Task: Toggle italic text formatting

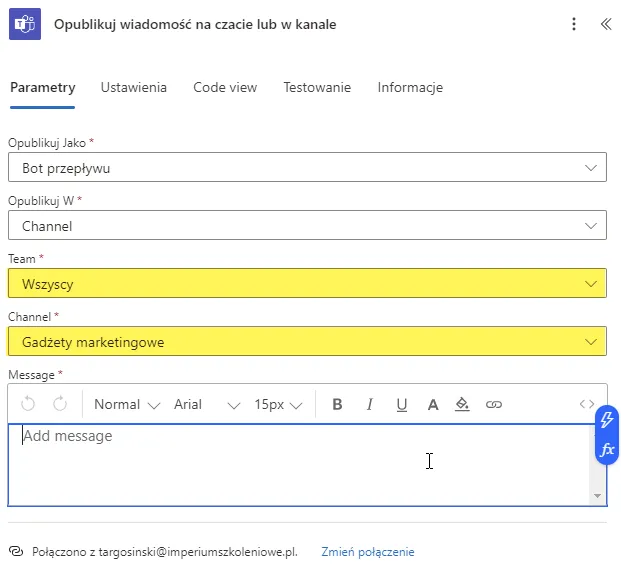Action: (x=369, y=404)
